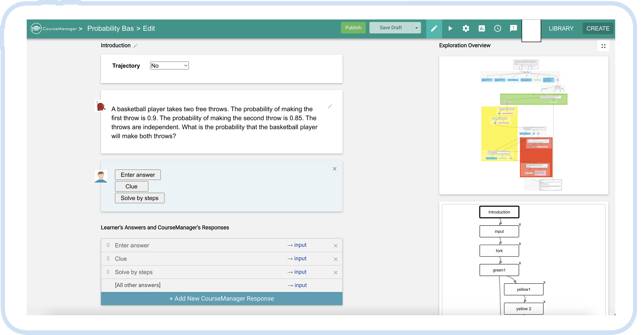Open the CREATE menu item
Screen dimensions: 644x335
point(598,28)
